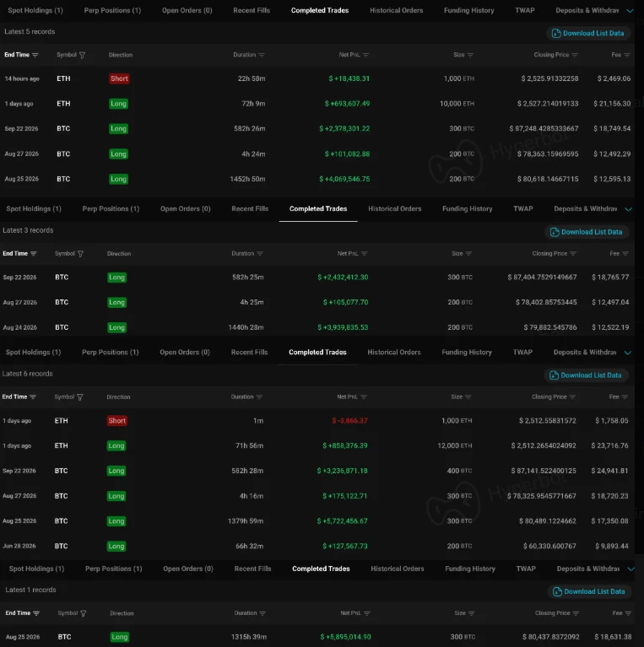Sort by Fee in Latest 3 records table
The image size is (644, 647).
point(625,254)
